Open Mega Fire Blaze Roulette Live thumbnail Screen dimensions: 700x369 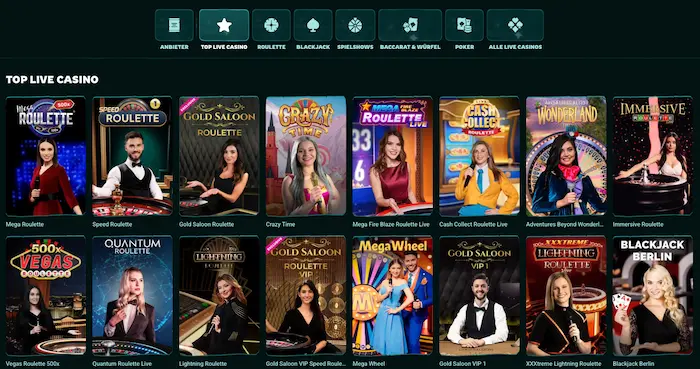(x=392, y=156)
